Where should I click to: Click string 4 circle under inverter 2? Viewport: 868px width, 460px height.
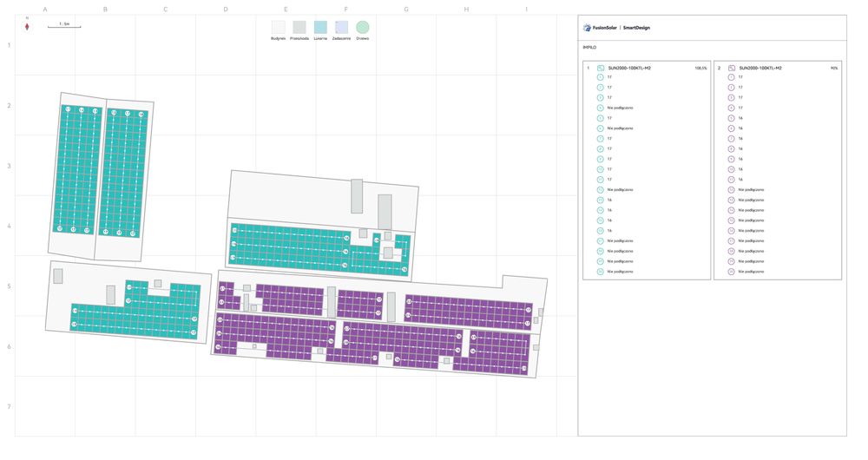(x=731, y=108)
